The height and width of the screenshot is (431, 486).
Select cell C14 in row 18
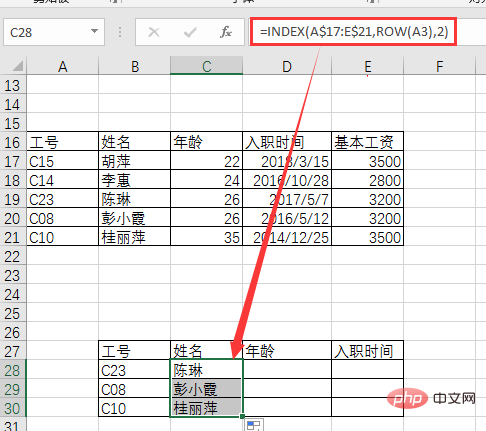[x=63, y=180]
